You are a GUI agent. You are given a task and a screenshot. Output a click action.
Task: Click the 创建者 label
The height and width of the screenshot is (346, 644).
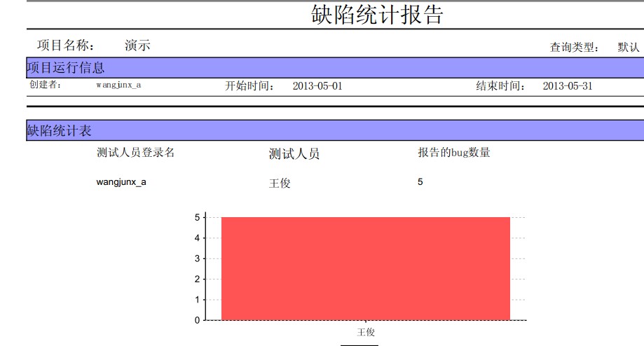[x=45, y=85]
